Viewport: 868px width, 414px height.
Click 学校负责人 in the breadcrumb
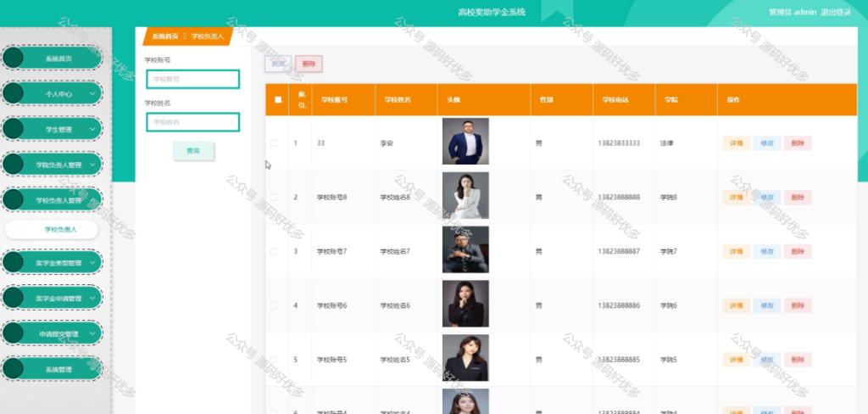pos(208,36)
